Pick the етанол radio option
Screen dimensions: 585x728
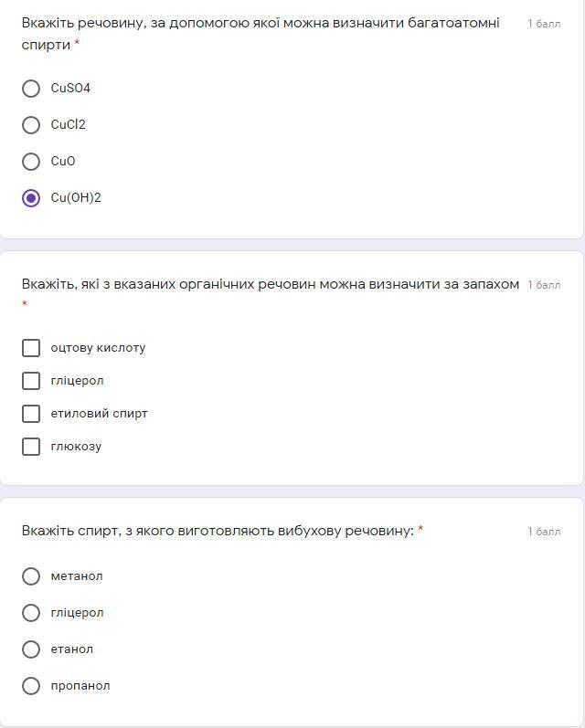(31, 649)
